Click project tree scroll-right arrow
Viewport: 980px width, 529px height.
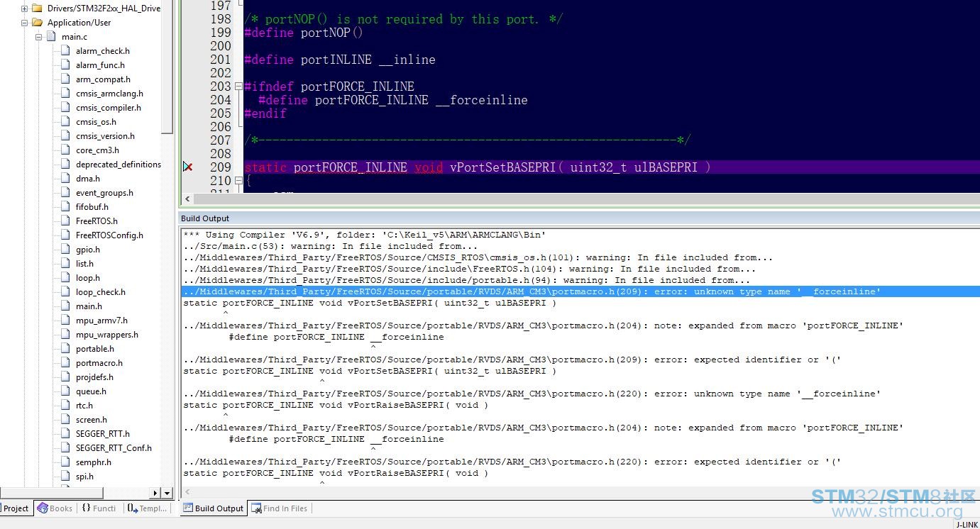click(x=155, y=493)
